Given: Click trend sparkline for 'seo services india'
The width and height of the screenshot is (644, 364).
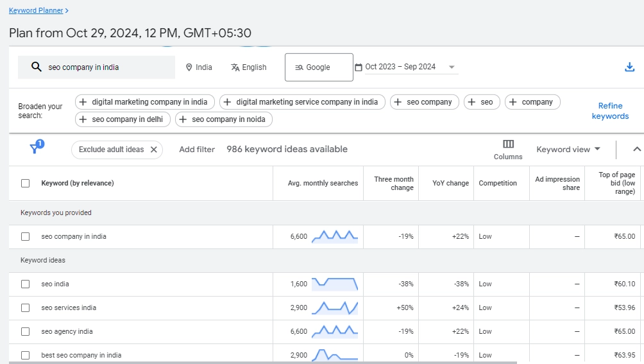Looking at the screenshot, I should point(335,308).
